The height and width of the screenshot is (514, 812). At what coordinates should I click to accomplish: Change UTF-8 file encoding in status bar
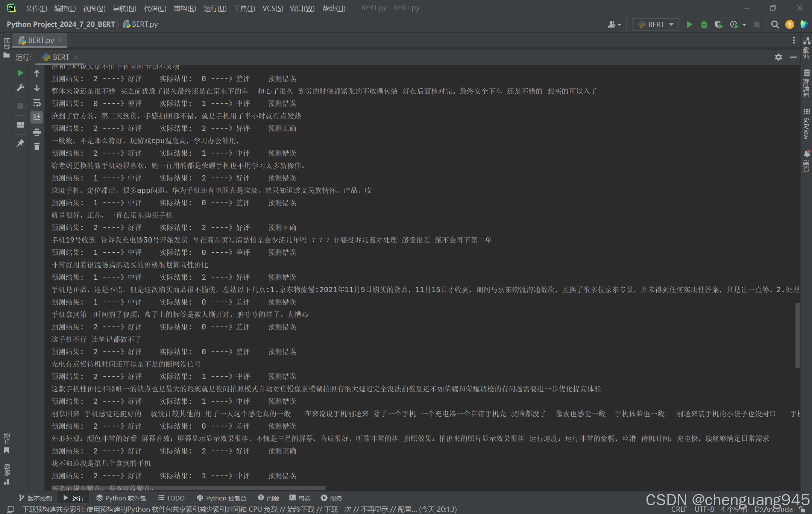704,509
